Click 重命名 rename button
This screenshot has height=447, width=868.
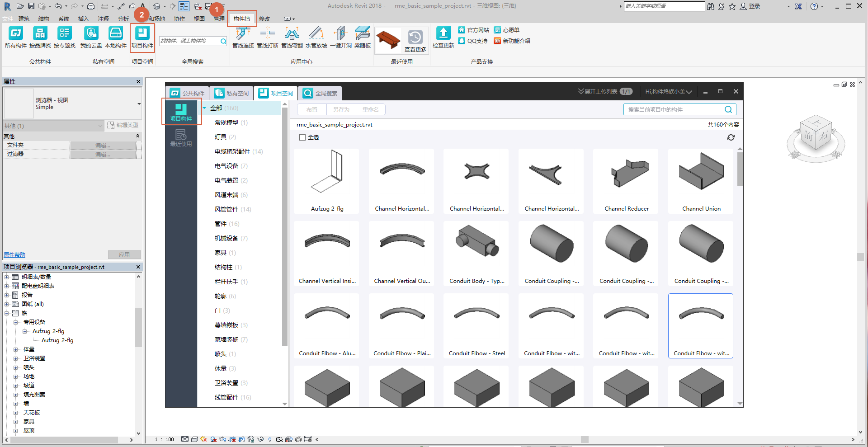click(370, 109)
